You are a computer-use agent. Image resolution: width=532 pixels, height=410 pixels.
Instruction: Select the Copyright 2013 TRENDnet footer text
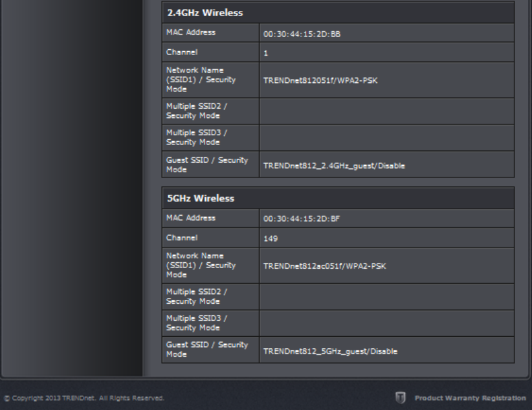tap(84, 398)
